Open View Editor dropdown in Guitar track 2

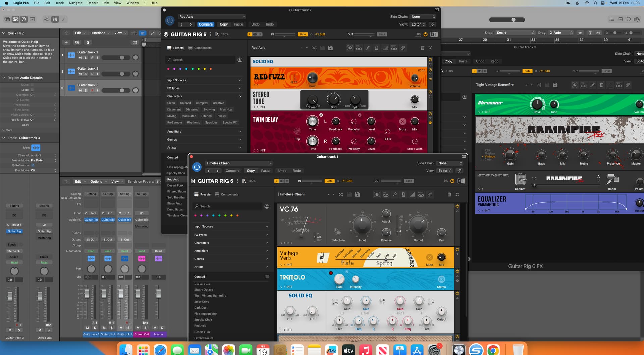click(x=418, y=24)
